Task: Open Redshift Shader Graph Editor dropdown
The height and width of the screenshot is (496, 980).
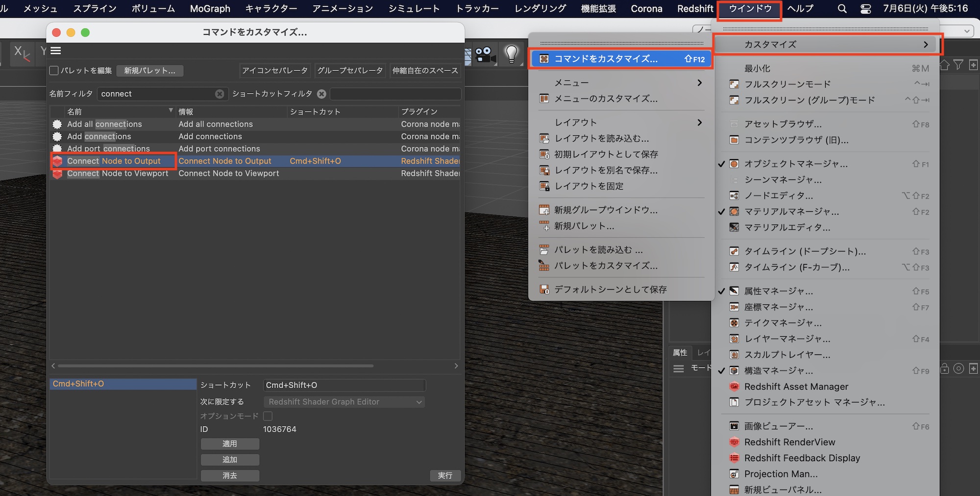Action: coord(344,402)
